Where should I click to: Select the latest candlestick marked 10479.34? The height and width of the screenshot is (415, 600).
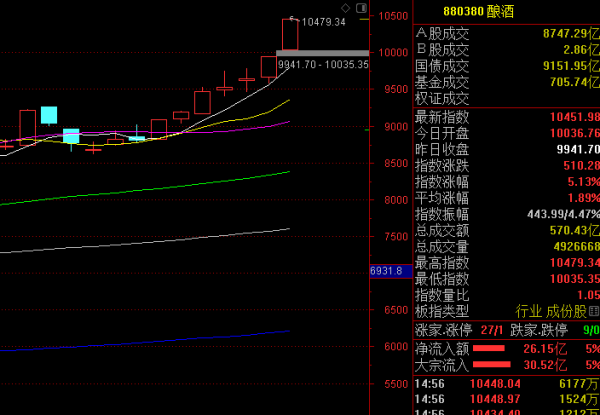[290, 34]
